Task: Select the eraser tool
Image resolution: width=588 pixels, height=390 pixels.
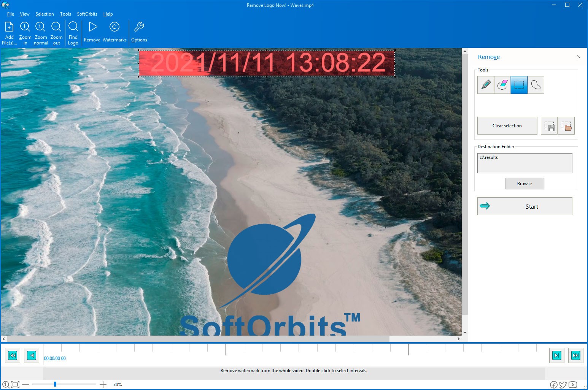Action: pyautogui.click(x=502, y=85)
